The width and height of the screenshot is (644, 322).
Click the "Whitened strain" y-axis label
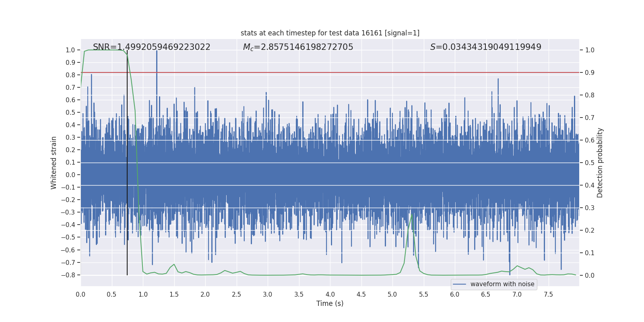(54, 163)
